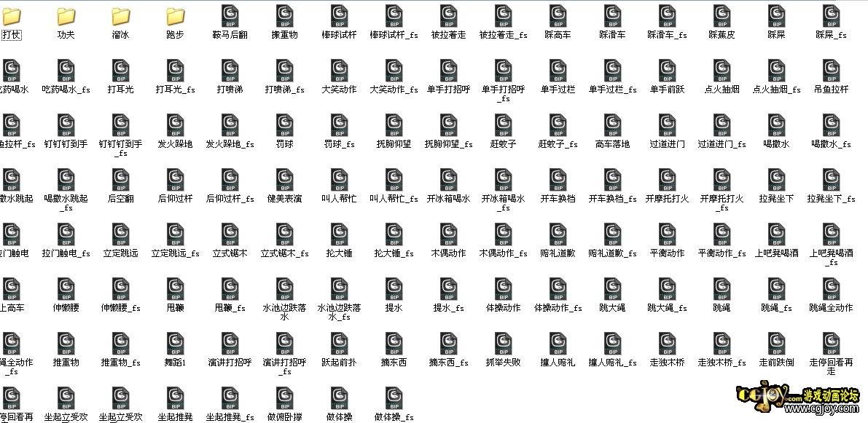The width and height of the screenshot is (868, 423).
Task: Select the 吊鱼拉杆 BIP file icon
Action: (832, 71)
